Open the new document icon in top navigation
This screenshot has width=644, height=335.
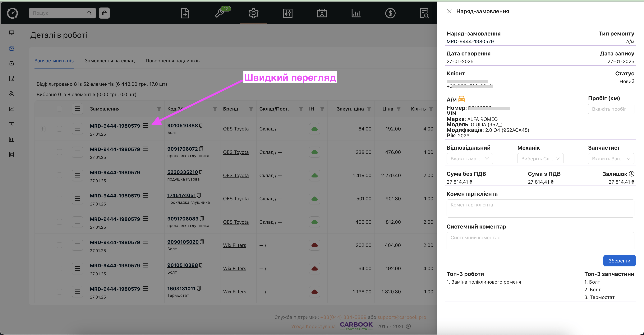pyautogui.click(x=185, y=13)
